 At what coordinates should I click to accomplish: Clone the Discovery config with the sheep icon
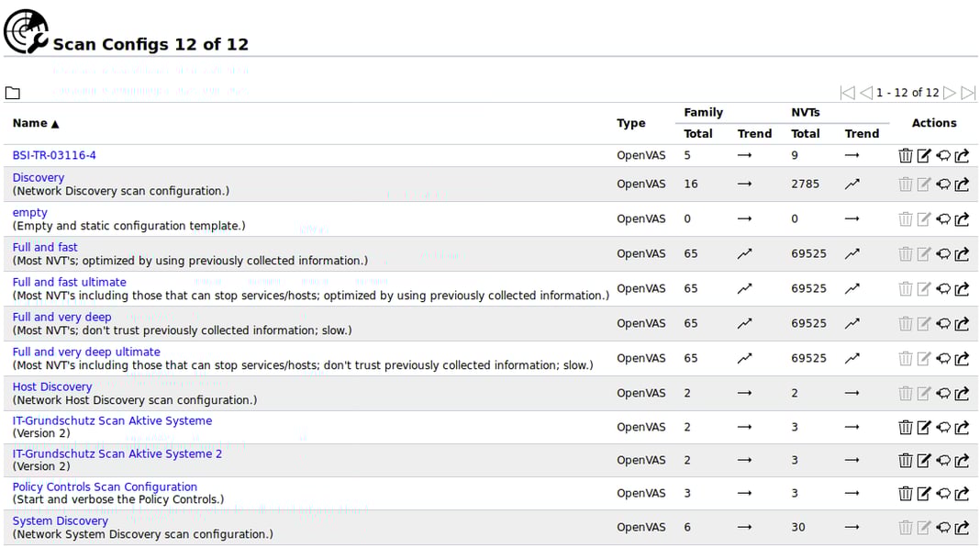click(943, 184)
